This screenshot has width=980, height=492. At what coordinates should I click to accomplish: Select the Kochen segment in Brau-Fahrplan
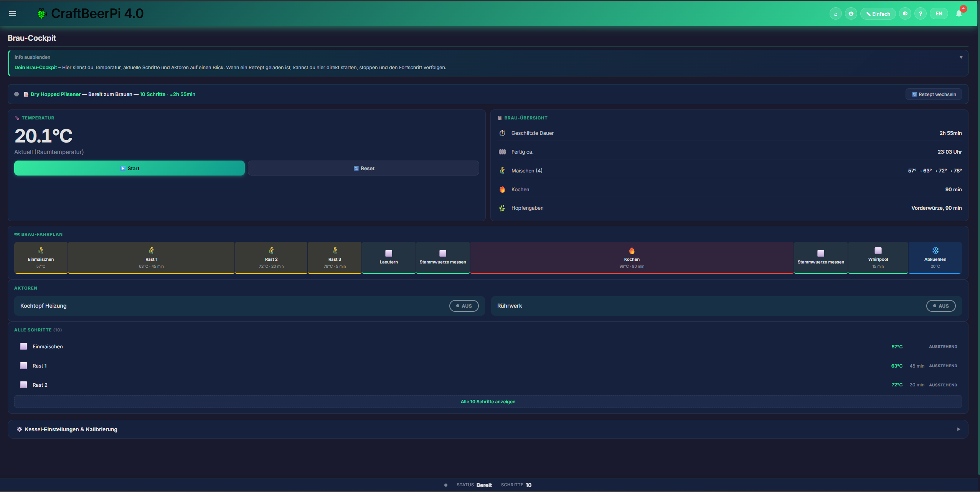tap(631, 258)
